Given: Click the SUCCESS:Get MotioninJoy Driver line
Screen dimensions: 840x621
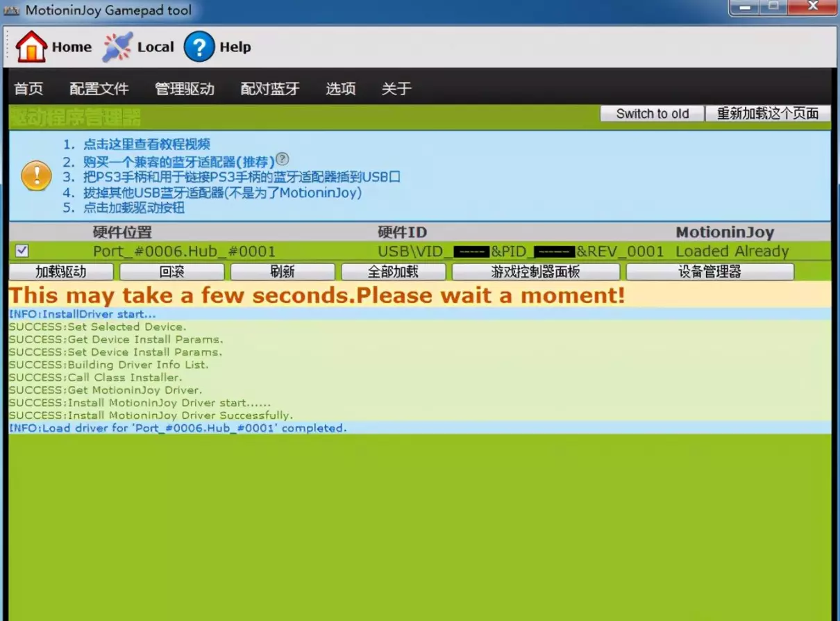Looking at the screenshot, I should [x=106, y=390].
